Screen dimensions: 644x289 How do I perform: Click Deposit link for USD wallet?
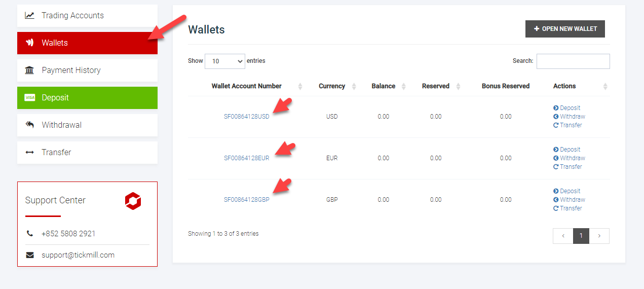pyautogui.click(x=567, y=108)
